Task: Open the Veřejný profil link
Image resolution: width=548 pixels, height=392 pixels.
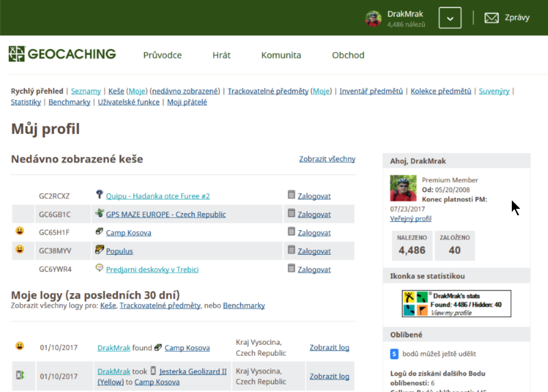Action: point(411,219)
